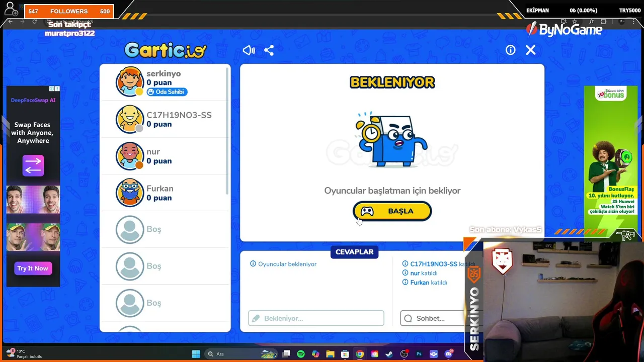
Task: Open the Windows Start menu
Action: click(196, 354)
